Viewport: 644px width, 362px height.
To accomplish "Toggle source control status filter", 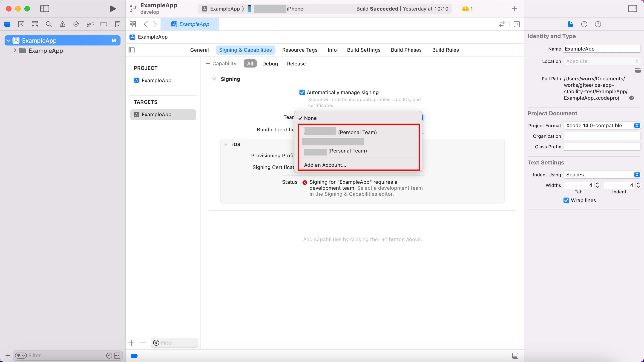I will (x=117, y=356).
